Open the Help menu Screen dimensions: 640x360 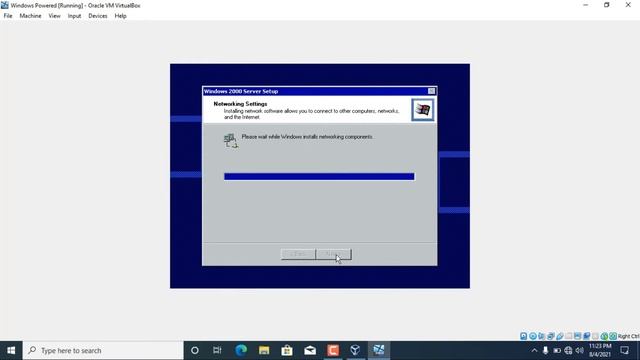coord(120,16)
